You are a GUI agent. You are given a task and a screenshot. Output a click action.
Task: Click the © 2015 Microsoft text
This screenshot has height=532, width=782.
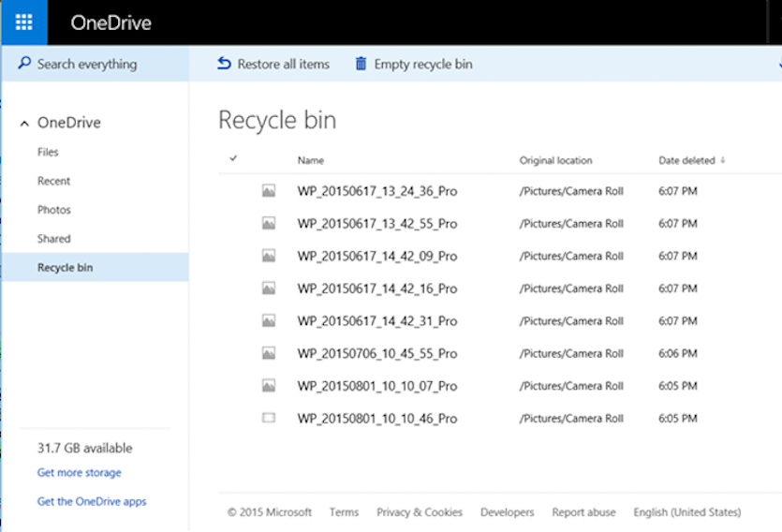(x=270, y=512)
